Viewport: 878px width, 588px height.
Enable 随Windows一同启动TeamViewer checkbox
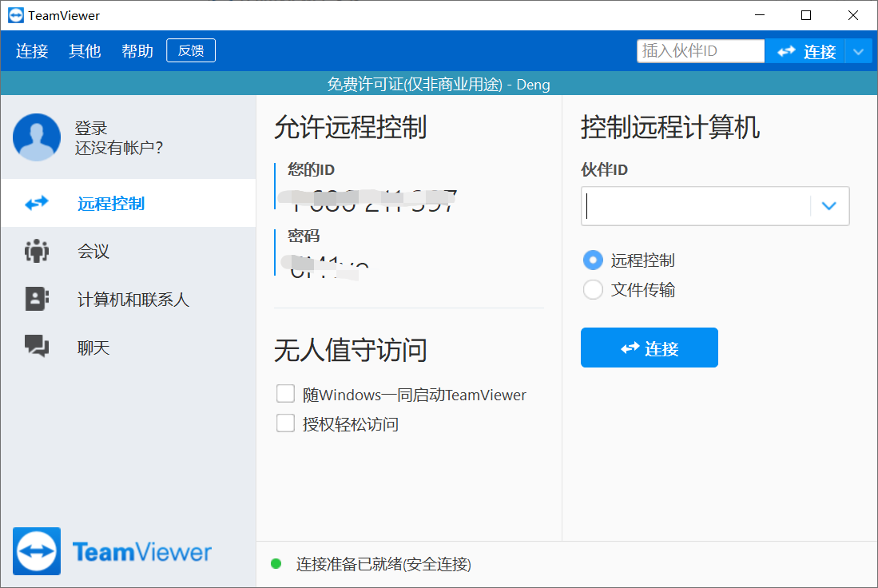(285, 393)
